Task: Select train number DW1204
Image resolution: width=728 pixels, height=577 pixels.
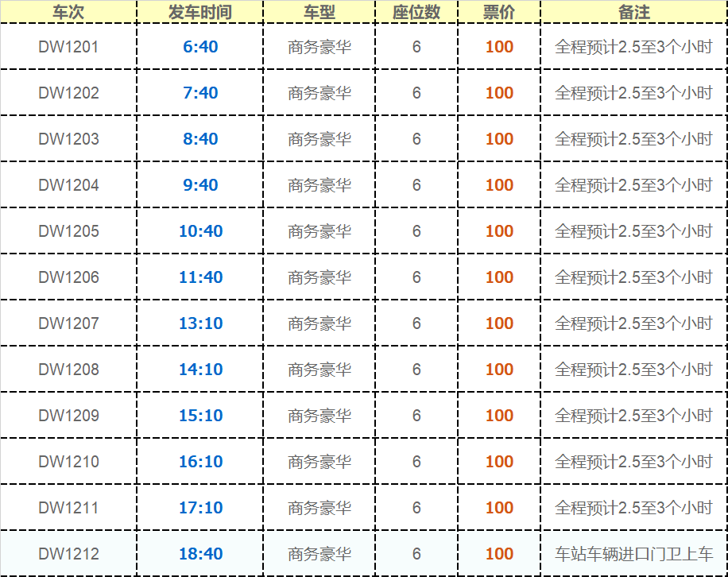Action: tap(68, 184)
